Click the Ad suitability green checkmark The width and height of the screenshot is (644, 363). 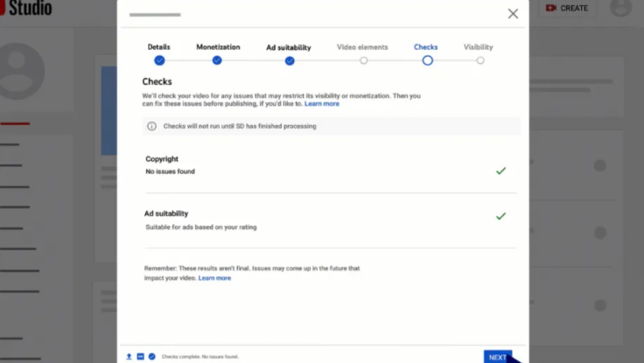500,216
